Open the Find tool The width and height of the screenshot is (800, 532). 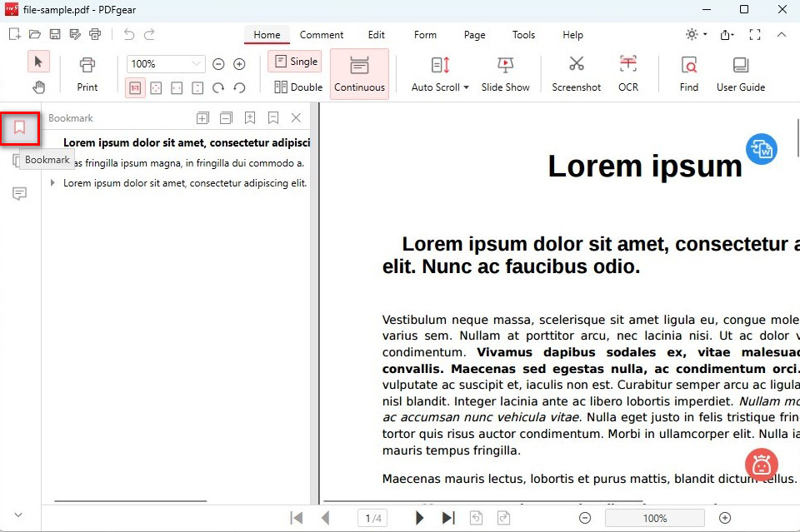[x=688, y=73]
